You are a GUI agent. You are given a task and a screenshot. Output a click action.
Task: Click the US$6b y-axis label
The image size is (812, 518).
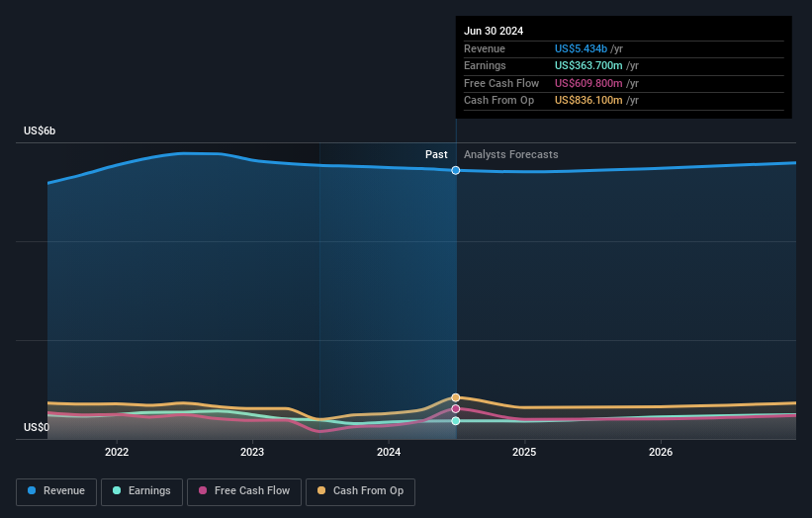point(40,130)
